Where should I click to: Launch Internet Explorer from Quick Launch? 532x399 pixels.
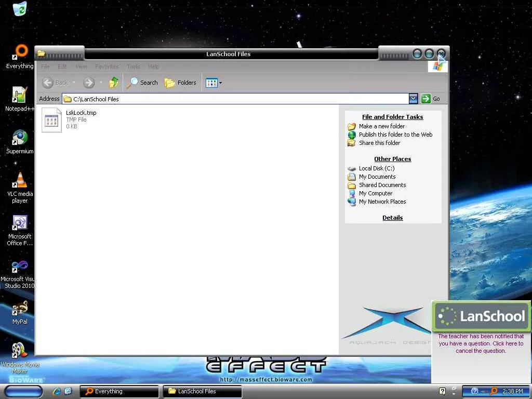click(56, 391)
